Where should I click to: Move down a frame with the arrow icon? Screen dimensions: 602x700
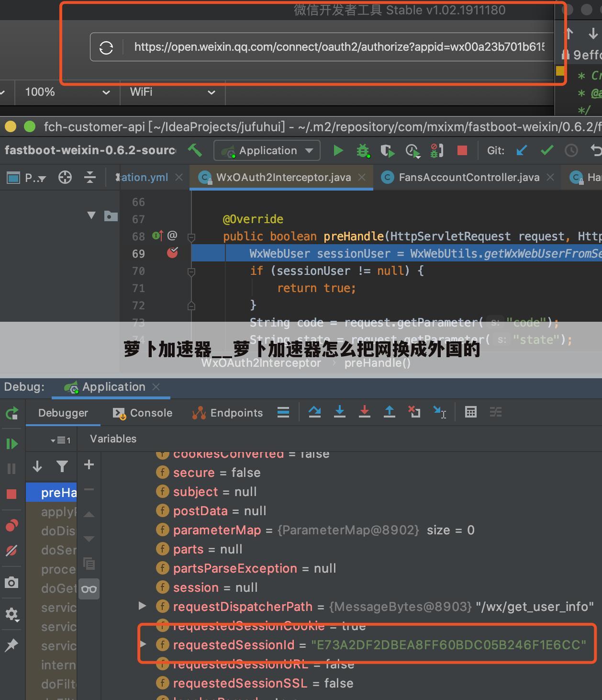pos(37,466)
